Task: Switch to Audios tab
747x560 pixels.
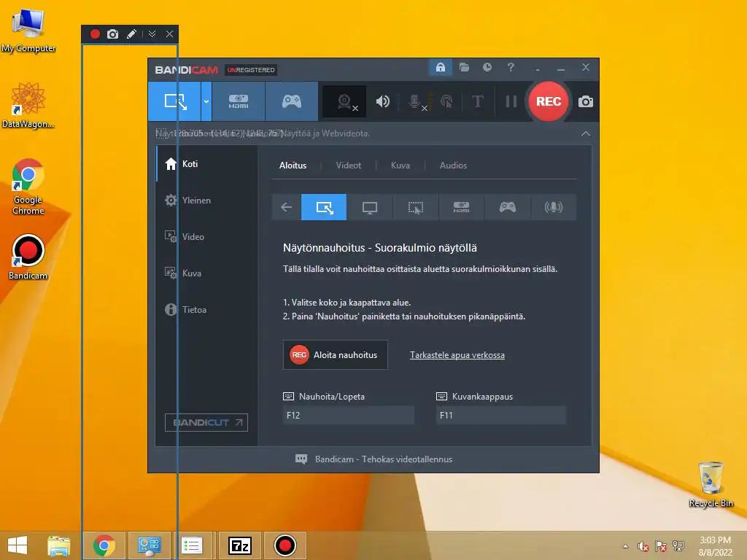Action: pyautogui.click(x=453, y=166)
